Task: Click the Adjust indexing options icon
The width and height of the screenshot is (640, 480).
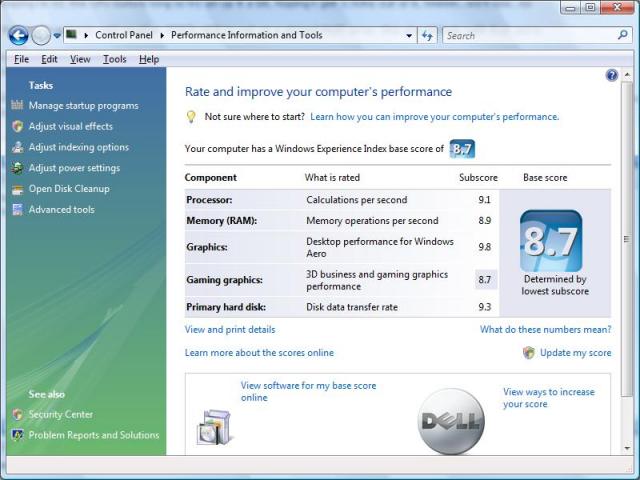Action: tap(17, 147)
